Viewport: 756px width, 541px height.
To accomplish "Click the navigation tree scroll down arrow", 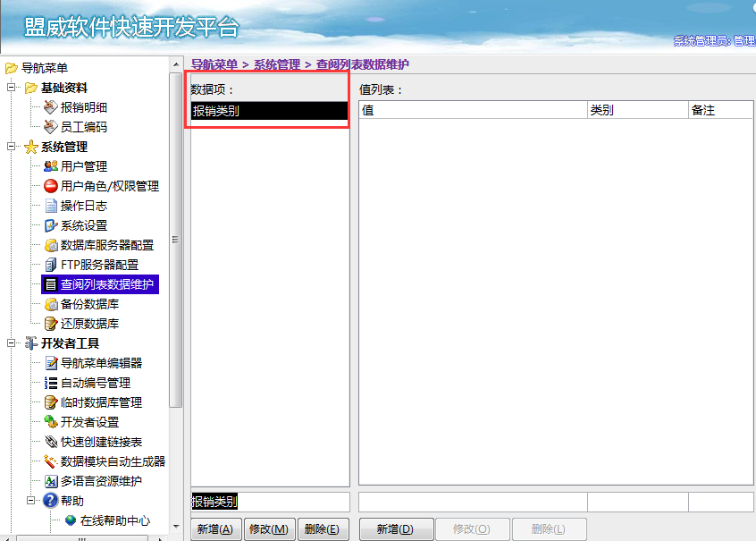I will (176, 527).
